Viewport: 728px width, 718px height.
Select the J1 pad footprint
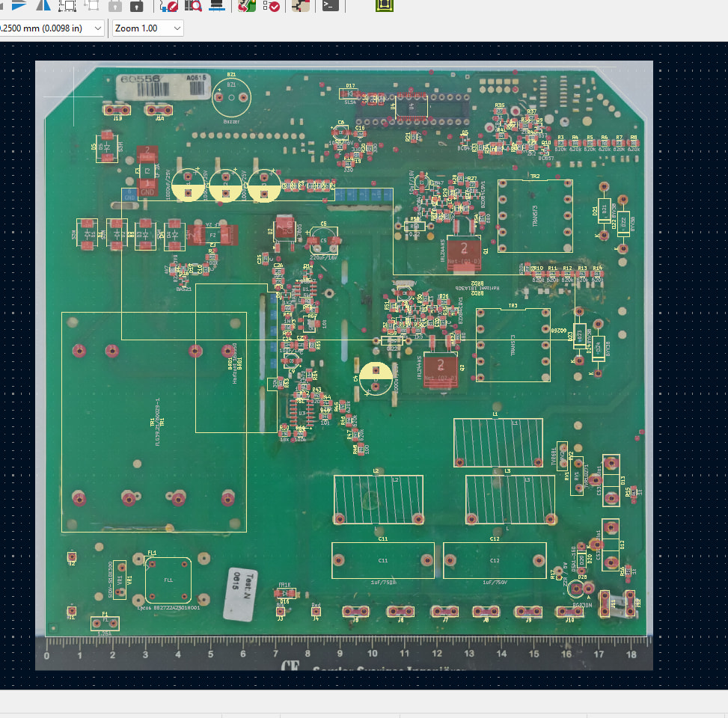coord(72,610)
